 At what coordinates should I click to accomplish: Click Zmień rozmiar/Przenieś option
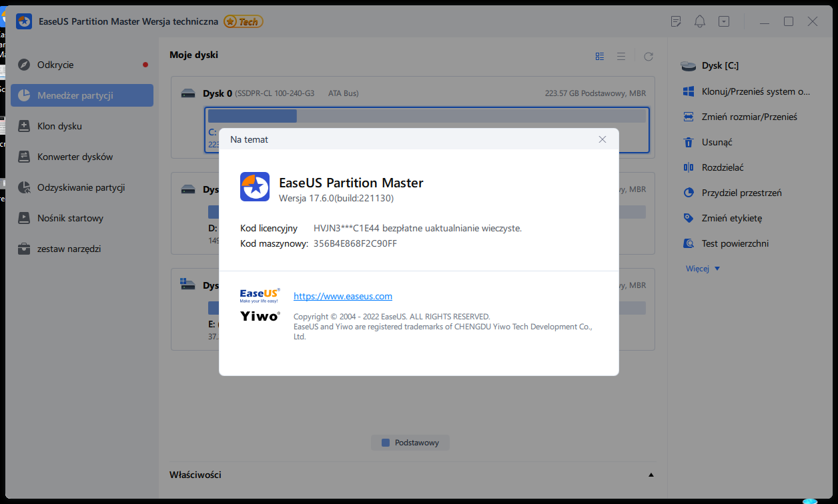point(749,117)
